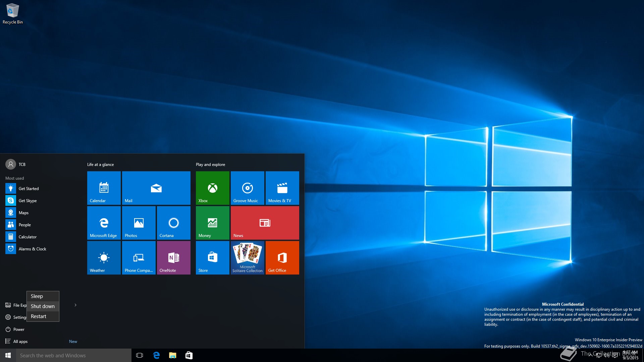The width and height of the screenshot is (644, 362).
Task: Open the Money tile
Action: (213, 223)
